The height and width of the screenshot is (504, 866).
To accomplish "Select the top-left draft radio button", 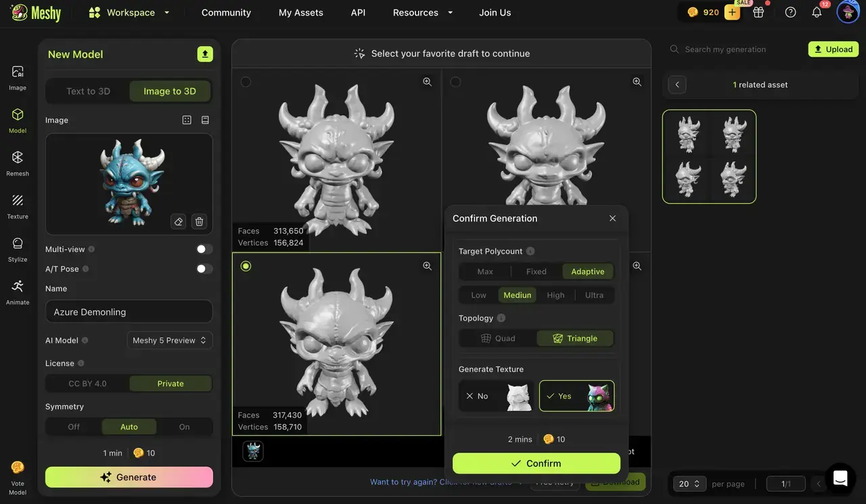I will click(246, 82).
